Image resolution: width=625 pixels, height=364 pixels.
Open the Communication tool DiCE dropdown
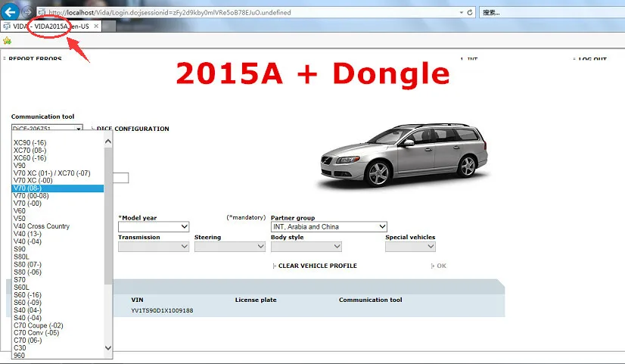click(47, 129)
